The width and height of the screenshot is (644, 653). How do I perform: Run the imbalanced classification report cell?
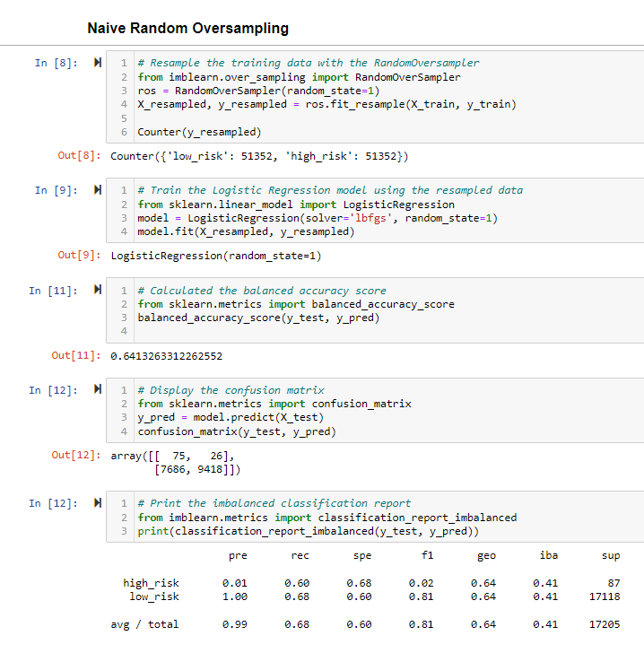point(98,502)
